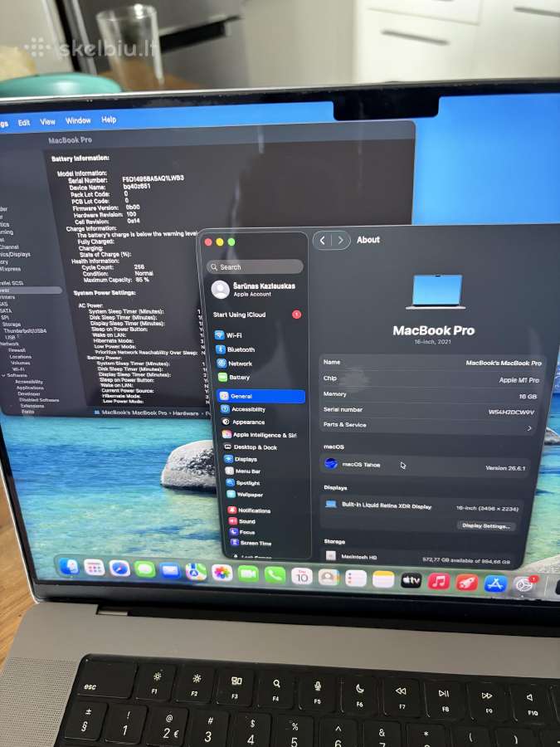Viewport: 560px width, 747px height.
Task: Open Sound settings
Action: point(242,521)
